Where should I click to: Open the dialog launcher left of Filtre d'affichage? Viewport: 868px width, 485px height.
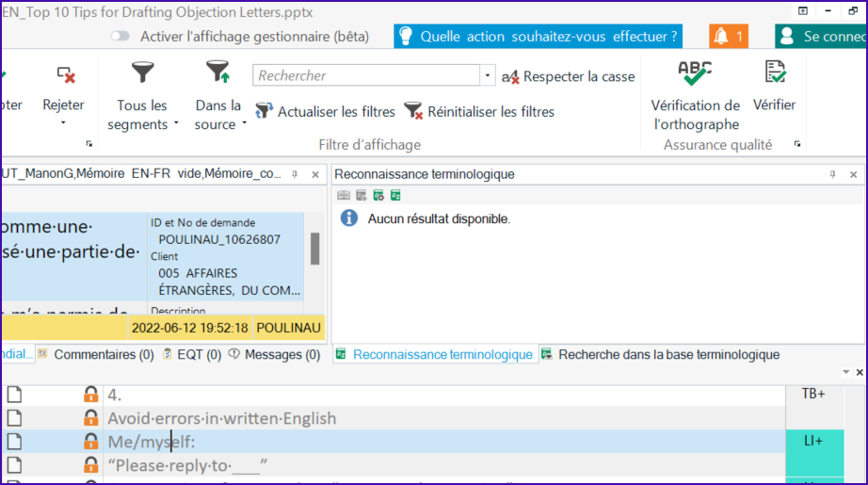click(x=89, y=144)
